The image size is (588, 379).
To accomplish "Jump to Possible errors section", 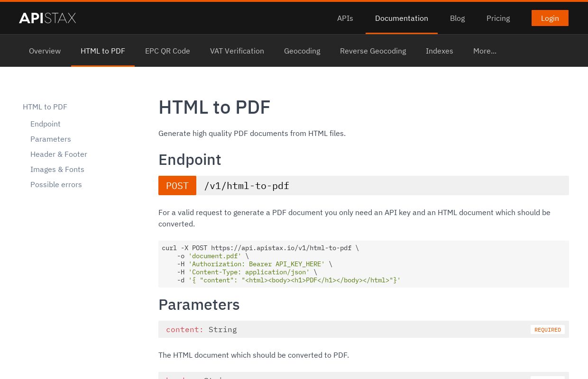I will [x=56, y=184].
